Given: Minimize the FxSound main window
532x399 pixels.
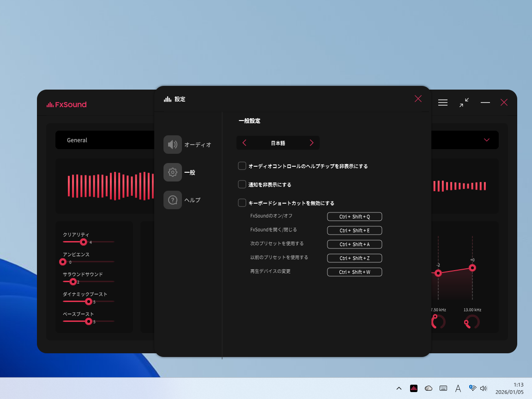Looking at the screenshot, I should click(x=485, y=103).
